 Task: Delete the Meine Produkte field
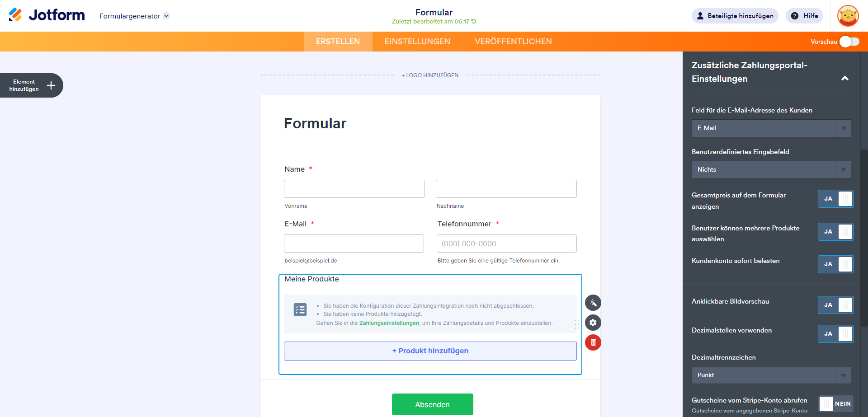(x=593, y=342)
